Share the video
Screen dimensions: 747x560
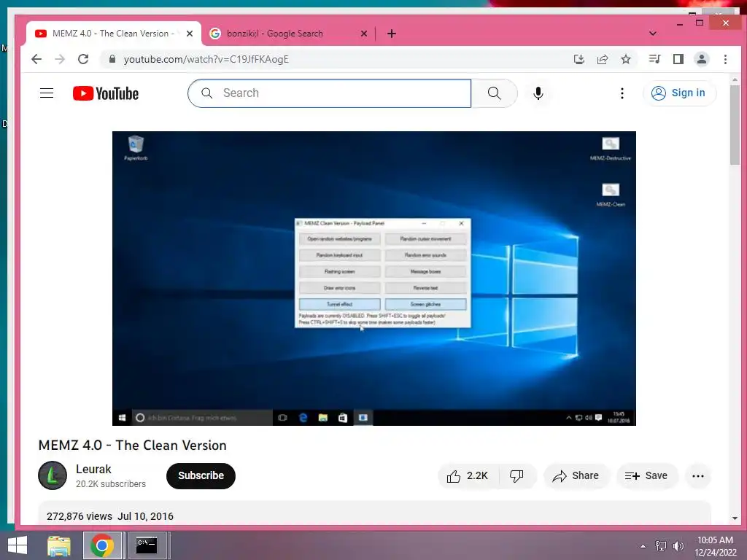[576, 475]
